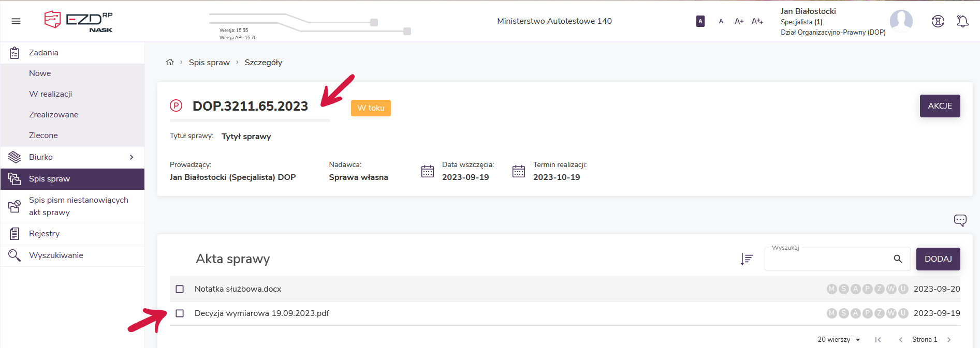The image size is (980, 348).
Task: Click the upper version slider handle
Action: pyautogui.click(x=374, y=22)
